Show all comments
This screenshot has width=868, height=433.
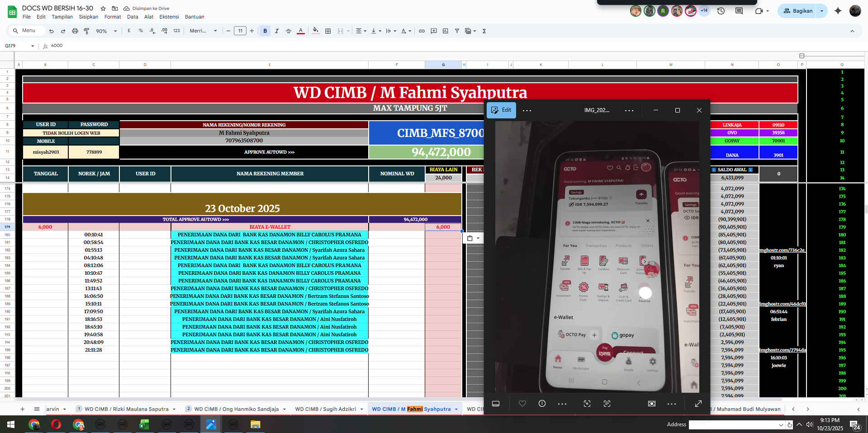(x=739, y=11)
